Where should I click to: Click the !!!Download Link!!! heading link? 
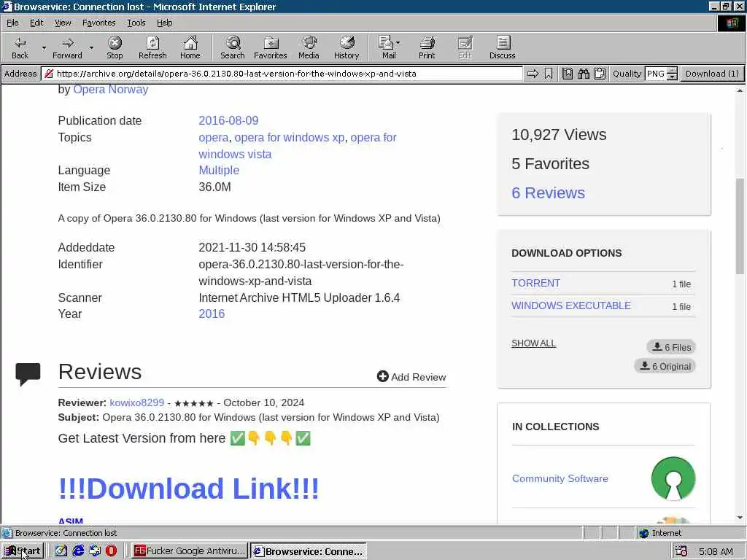click(188, 489)
